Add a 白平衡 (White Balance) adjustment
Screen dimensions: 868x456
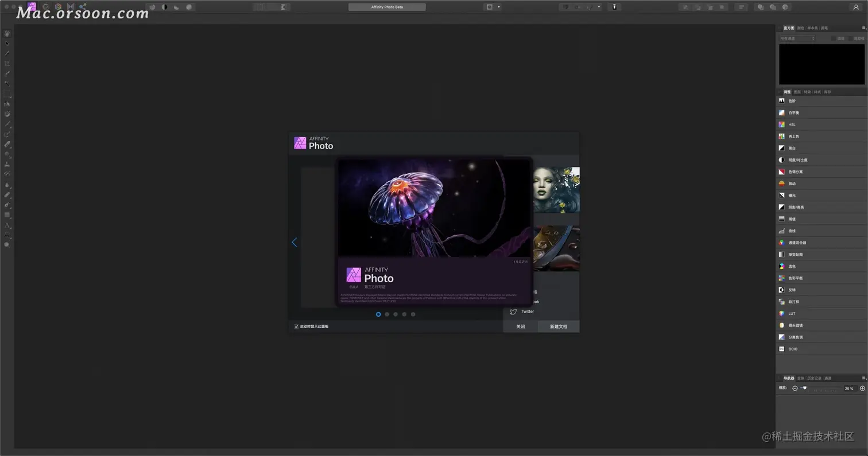pos(821,112)
